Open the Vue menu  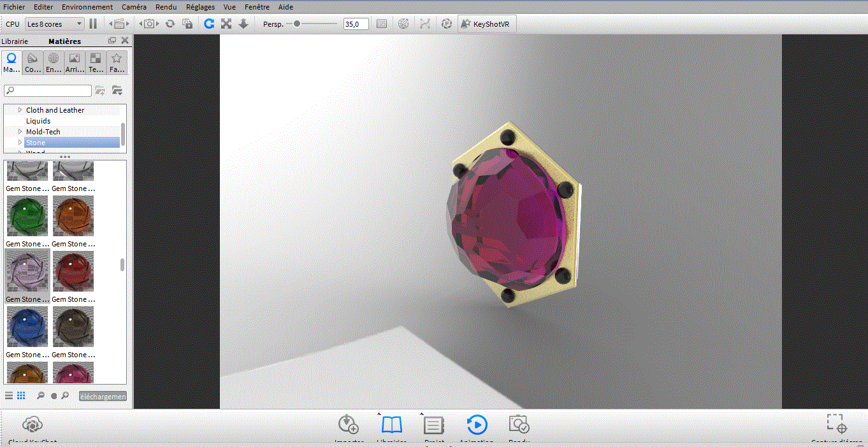point(230,7)
